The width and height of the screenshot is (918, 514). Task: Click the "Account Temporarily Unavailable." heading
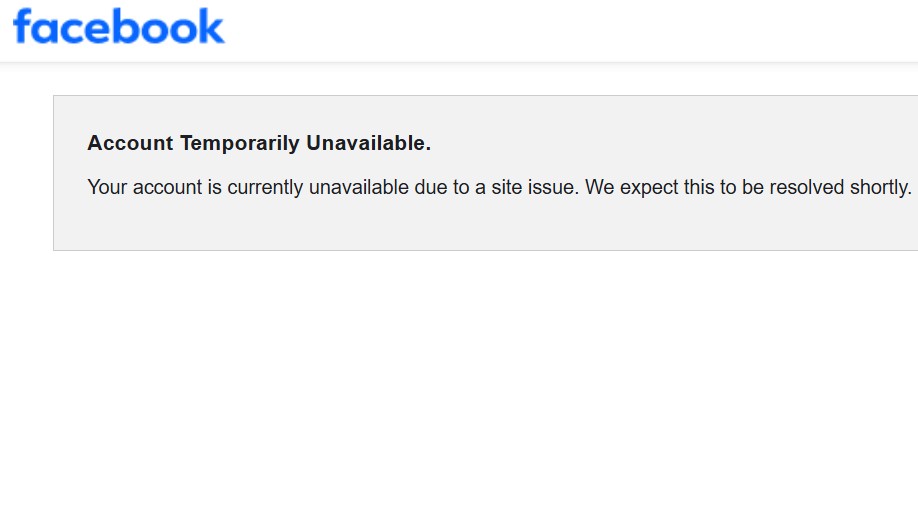click(x=259, y=143)
